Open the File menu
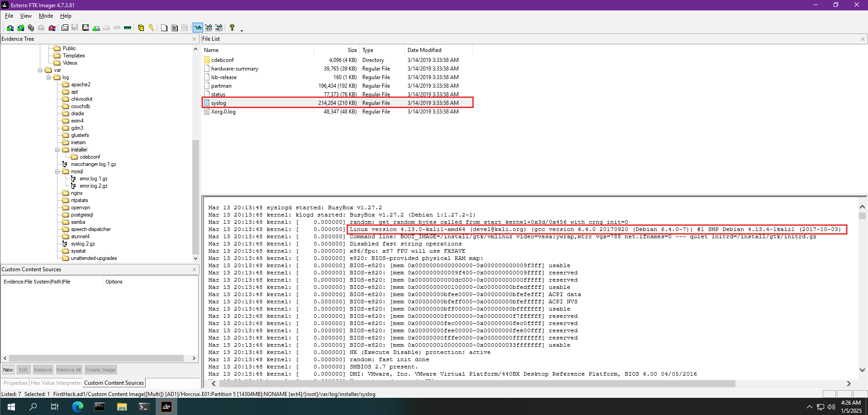 point(9,16)
